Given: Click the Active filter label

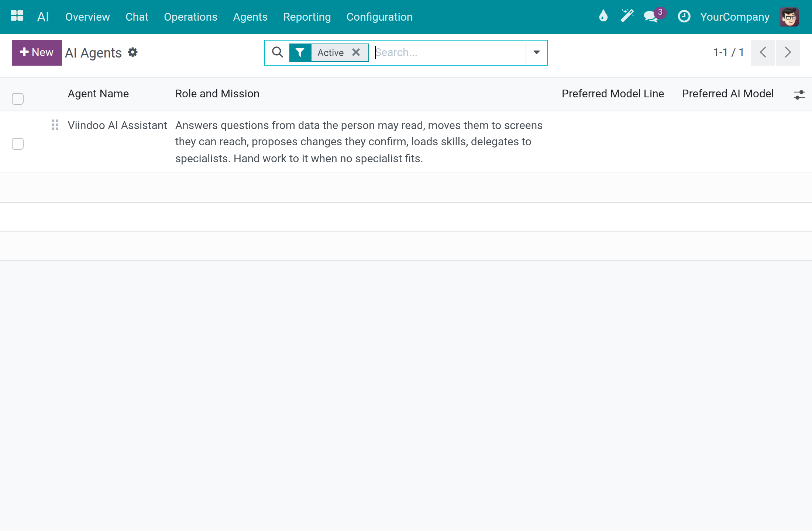Looking at the screenshot, I should (330, 53).
